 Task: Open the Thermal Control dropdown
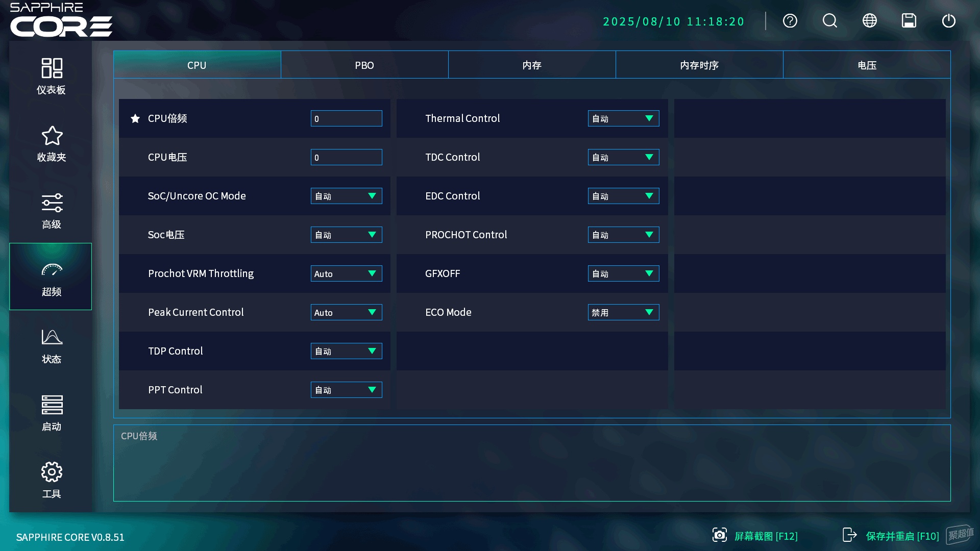click(624, 118)
